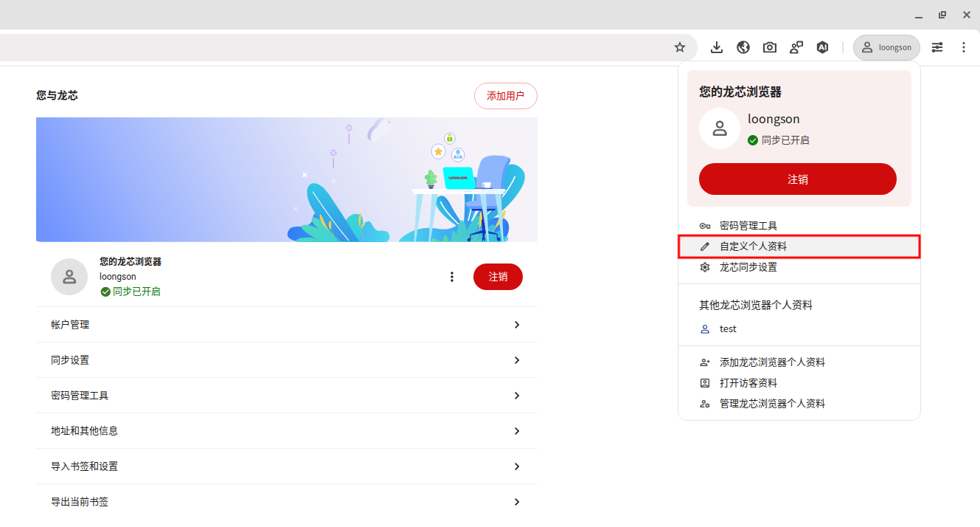Click the bookmark star icon
Image resolution: width=980 pixels, height=527 pixels.
point(680,47)
